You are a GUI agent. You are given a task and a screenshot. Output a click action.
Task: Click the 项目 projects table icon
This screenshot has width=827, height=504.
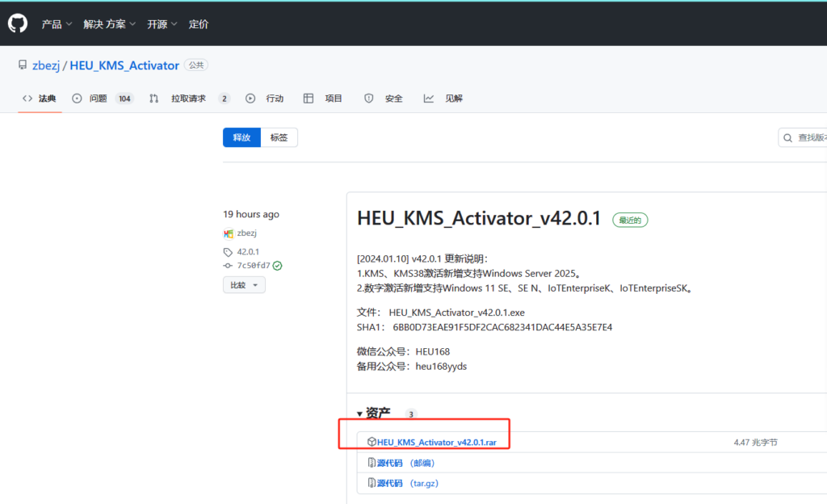(309, 99)
